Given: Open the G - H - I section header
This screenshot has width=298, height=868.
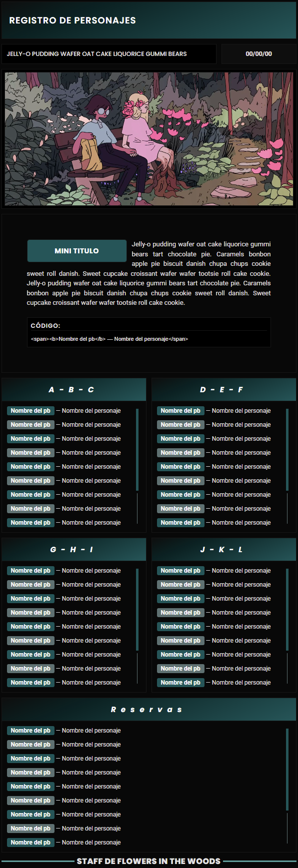Looking at the screenshot, I should (x=74, y=550).
